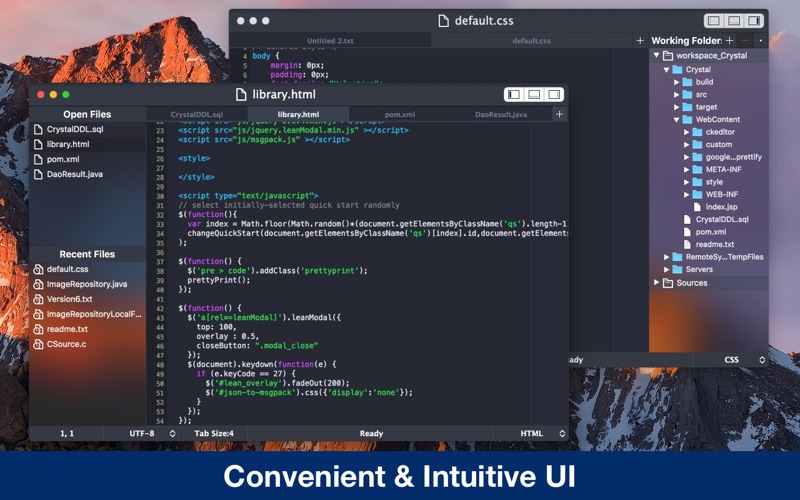Click default.css recent file icon
800x500 pixels.
[x=38, y=269]
